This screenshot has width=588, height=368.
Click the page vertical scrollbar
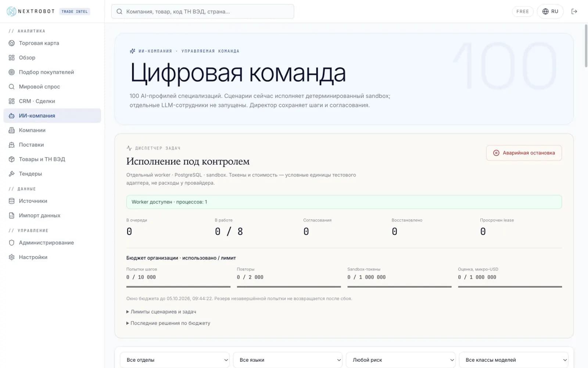point(586,46)
